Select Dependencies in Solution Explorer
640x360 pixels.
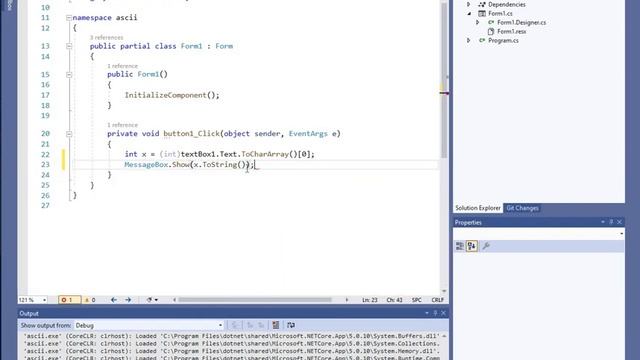click(507, 4)
